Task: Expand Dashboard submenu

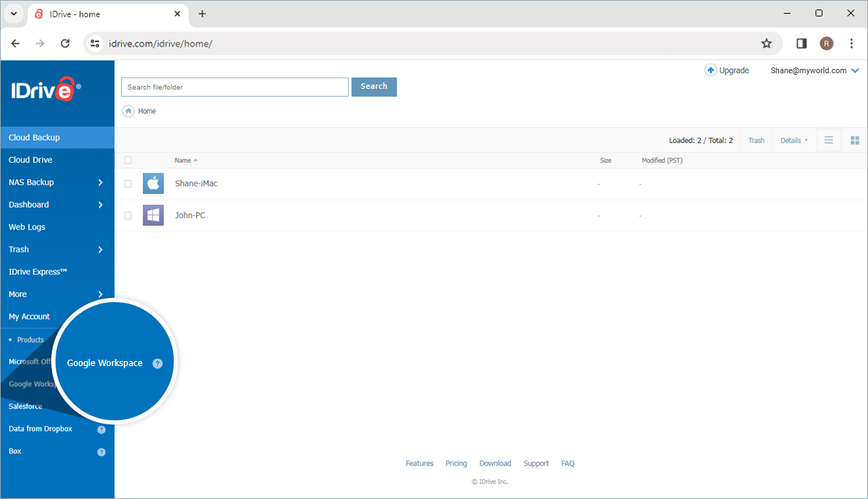Action: pos(100,205)
